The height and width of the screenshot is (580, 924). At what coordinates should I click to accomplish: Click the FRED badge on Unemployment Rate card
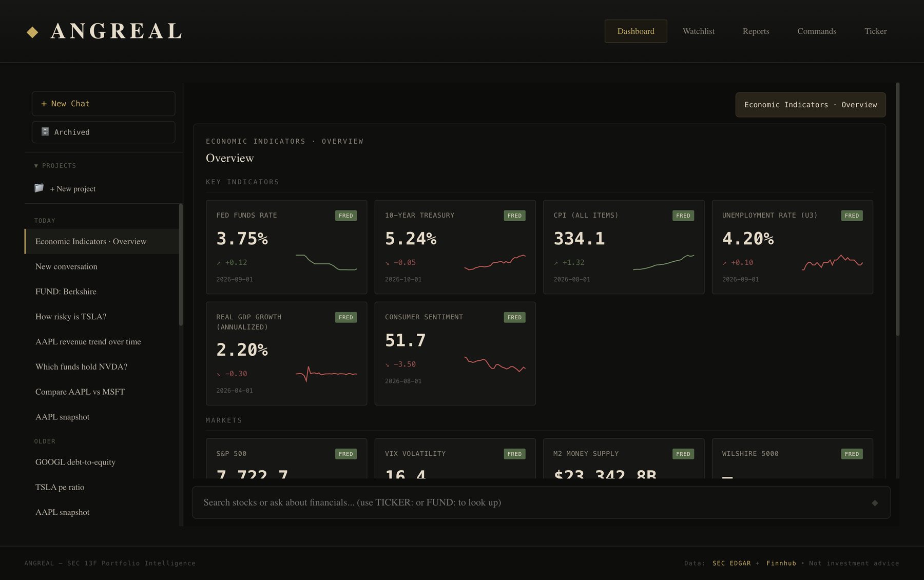point(852,216)
